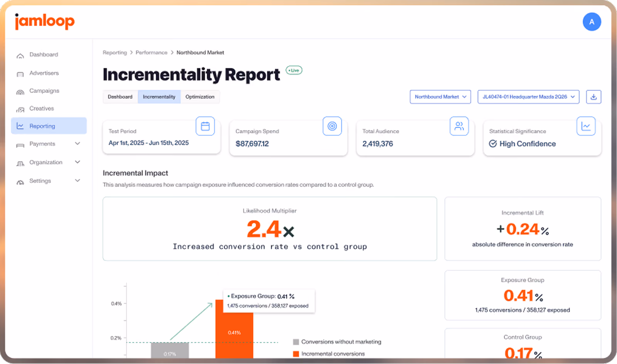Click the Advertisers sidebar icon
617x364 pixels.
[20, 74]
